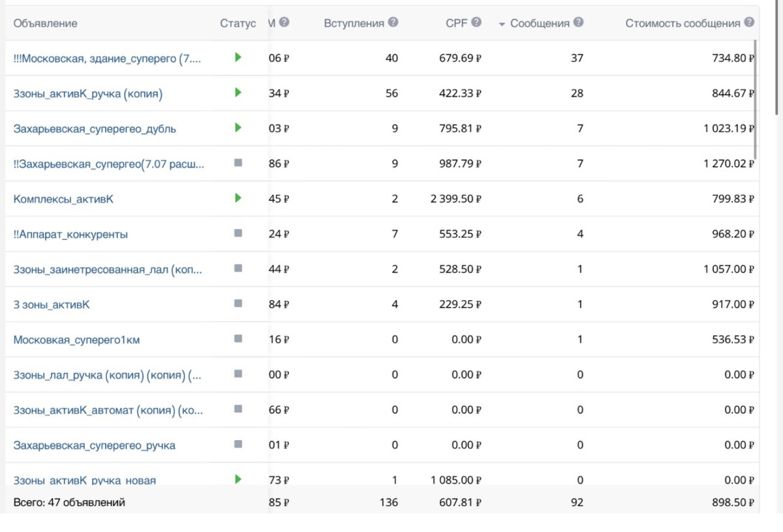
Task: Click CPF value 1 085.00 ₽
Action: [456, 480]
